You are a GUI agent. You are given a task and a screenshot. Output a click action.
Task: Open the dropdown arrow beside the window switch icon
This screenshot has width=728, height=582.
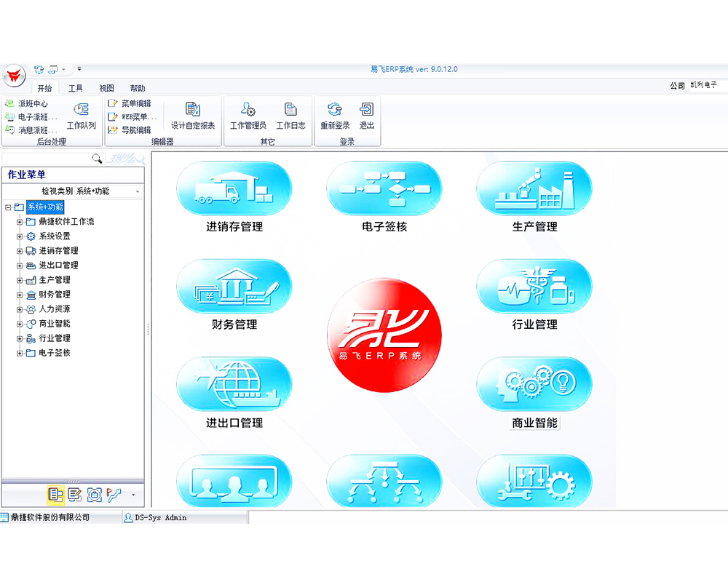click(x=64, y=69)
